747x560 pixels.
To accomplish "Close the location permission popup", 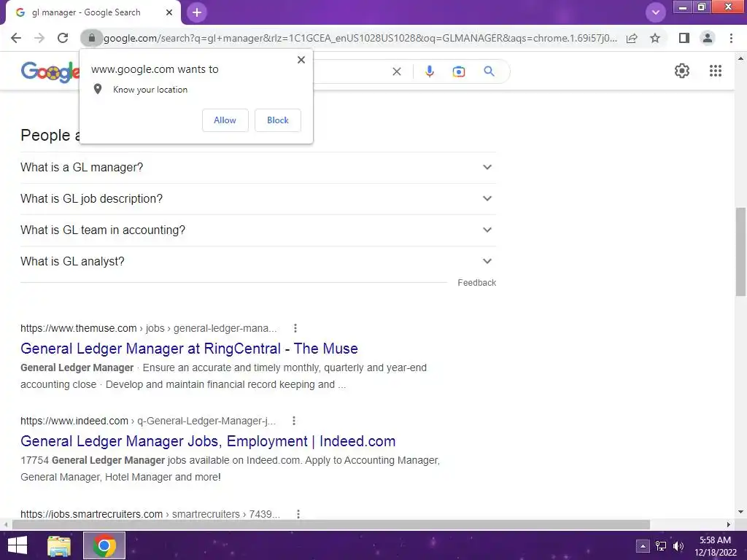I will click(x=301, y=60).
